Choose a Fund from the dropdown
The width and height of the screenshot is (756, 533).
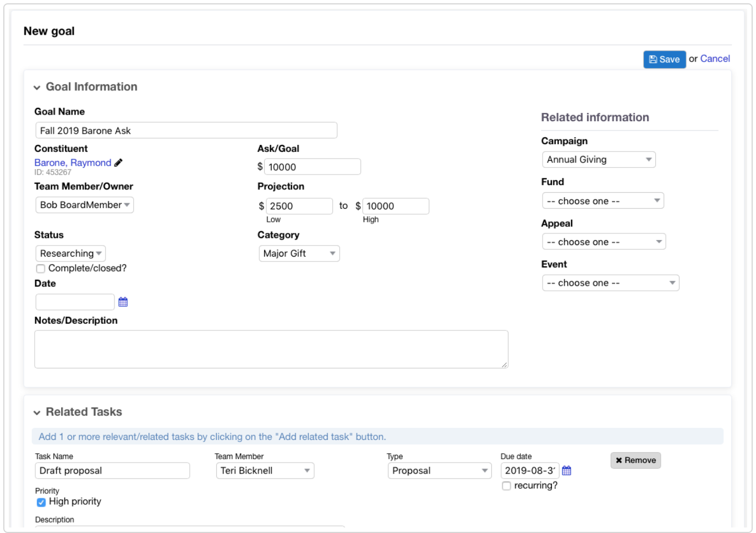tap(603, 201)
